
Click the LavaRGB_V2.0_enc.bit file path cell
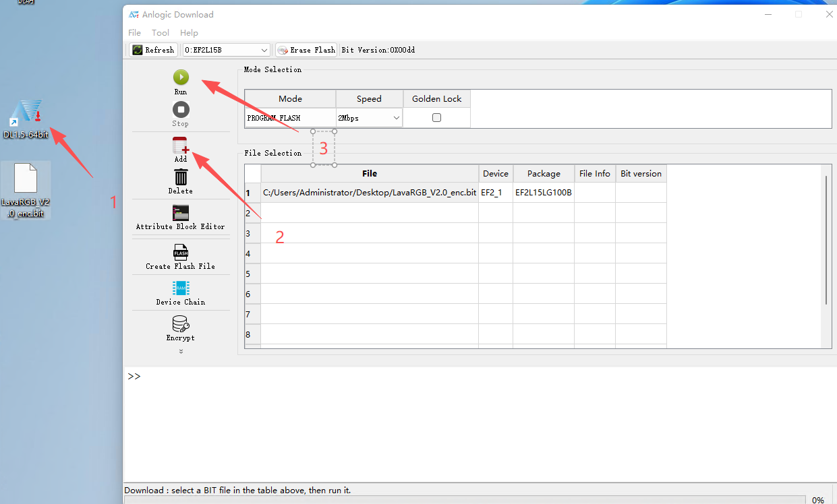pos(370,192)
